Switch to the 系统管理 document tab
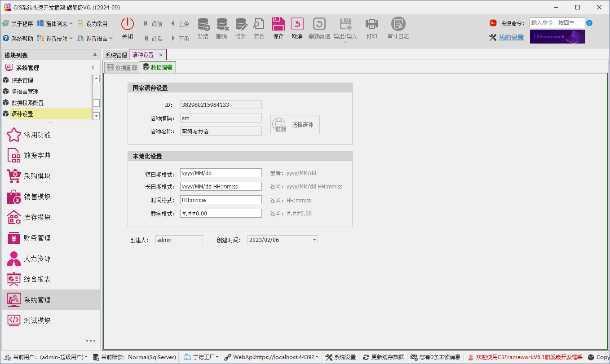Screen dimensions: 610x364 point(116,55)
